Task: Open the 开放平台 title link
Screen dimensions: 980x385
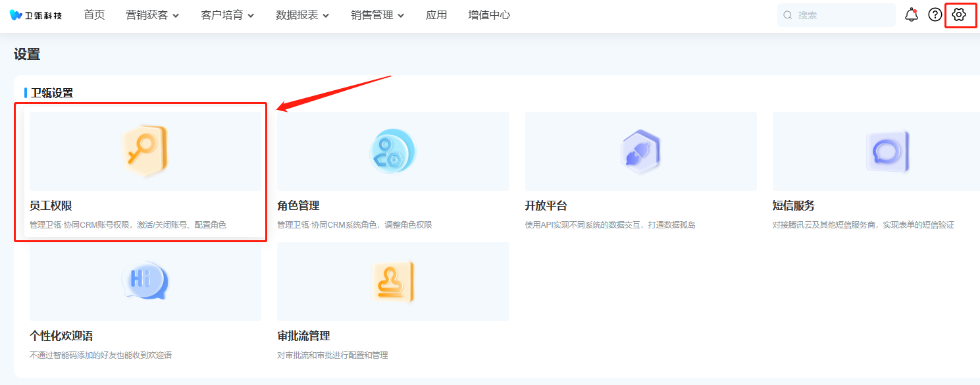Action: pos(546,206)
